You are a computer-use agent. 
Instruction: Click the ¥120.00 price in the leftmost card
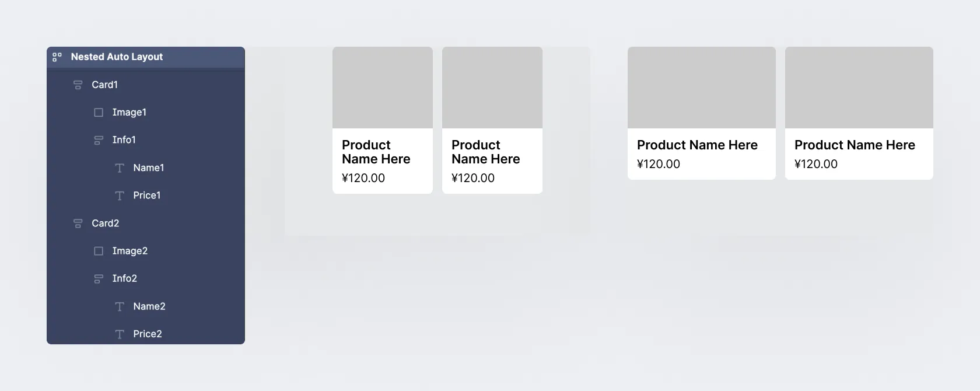[363, 178]
